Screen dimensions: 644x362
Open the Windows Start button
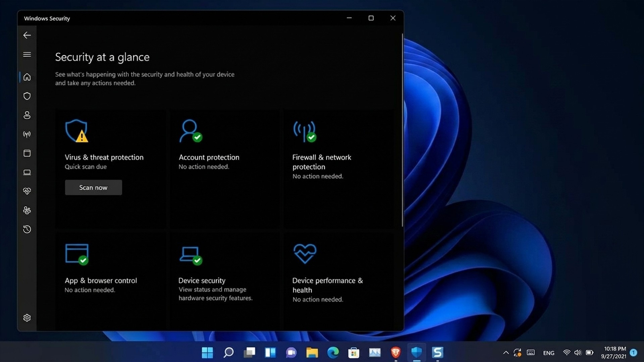pos(207,353)
